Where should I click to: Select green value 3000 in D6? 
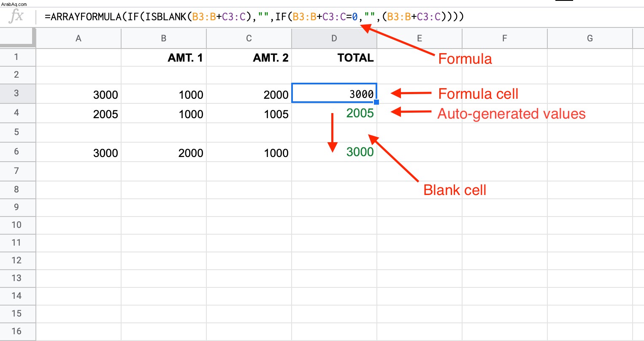pyautogui.click(x=360, y=152)
